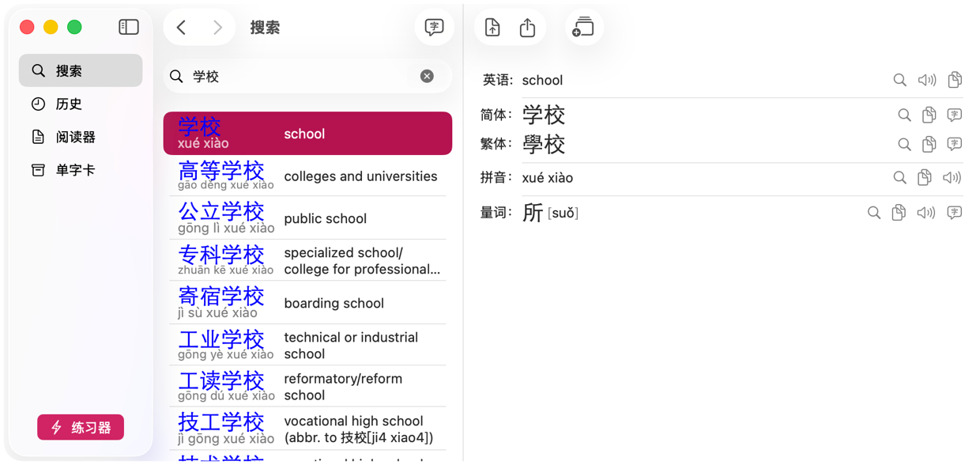Show character details for simplified 学校
The width and height of the screenshot is (980, 465).
(x=955, y=115)
